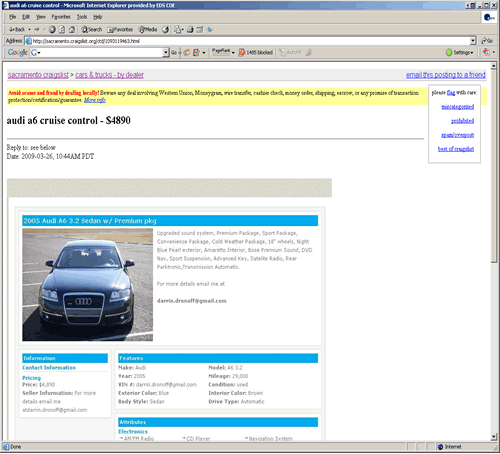Click the highlighter pen icon
The width and height of the screenshot is (500, 454).
[x=309, y=52]
